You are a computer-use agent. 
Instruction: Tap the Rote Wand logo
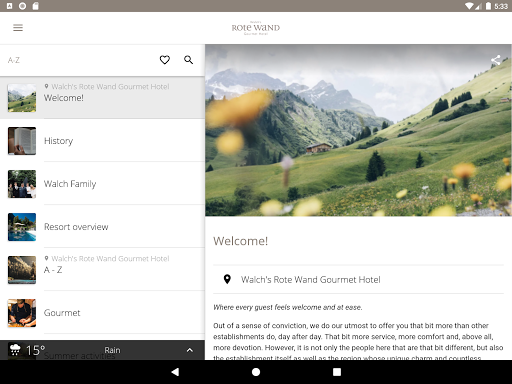coord(256,28)
